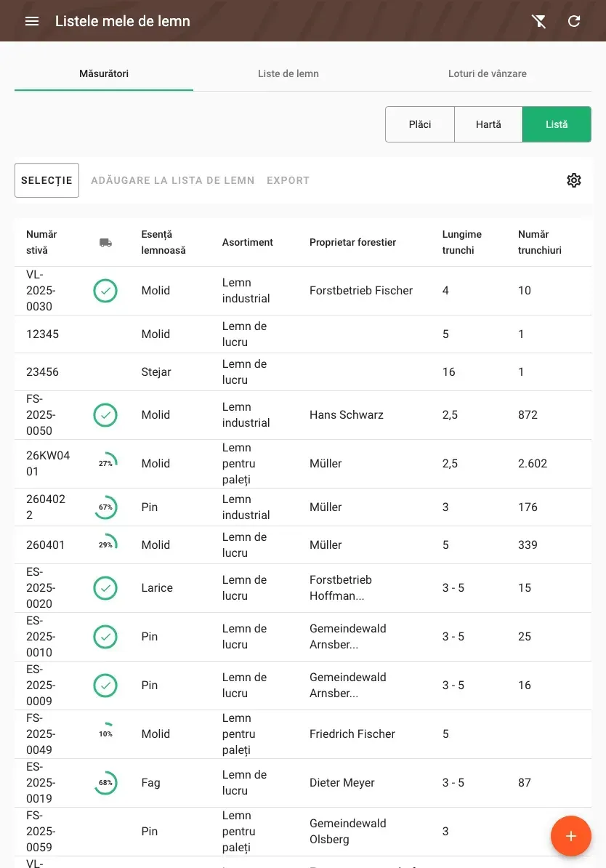The image size is (606, 868).
Task: Select stack number ES-2025-0019
Action: pos(41,783)
